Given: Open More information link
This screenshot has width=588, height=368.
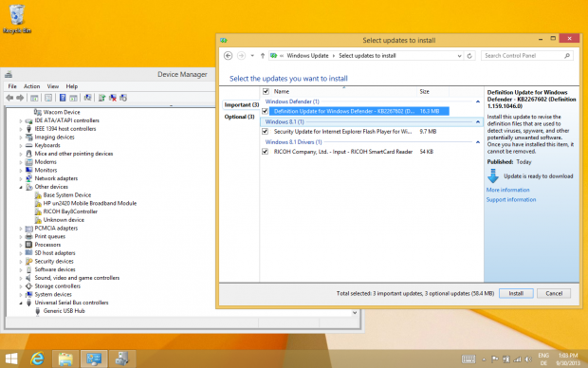Looking at the screenshot, I should pyautogui.click(x=507, y=190).
